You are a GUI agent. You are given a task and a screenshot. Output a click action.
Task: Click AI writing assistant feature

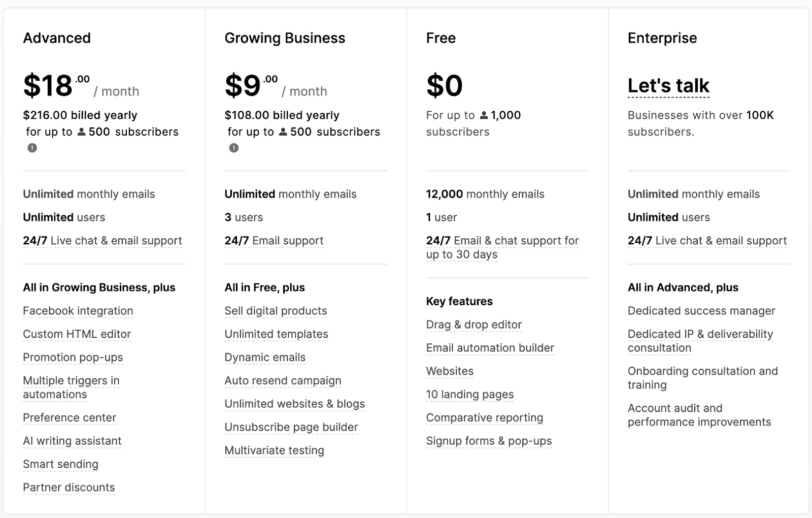pos(72,441)
